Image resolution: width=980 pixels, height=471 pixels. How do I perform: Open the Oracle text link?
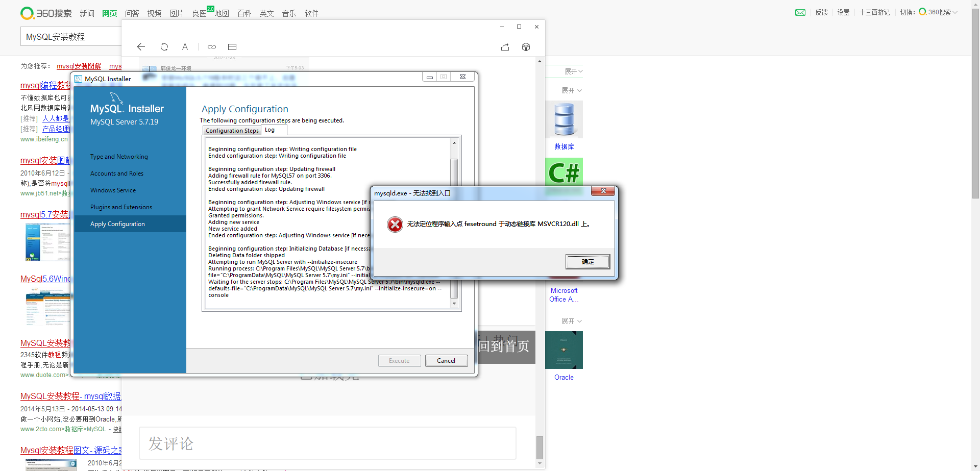564,377
